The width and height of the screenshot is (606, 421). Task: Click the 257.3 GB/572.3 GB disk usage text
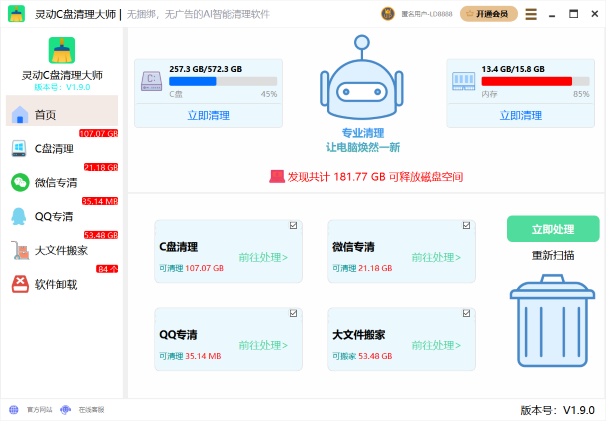click(x=206, y=69)
